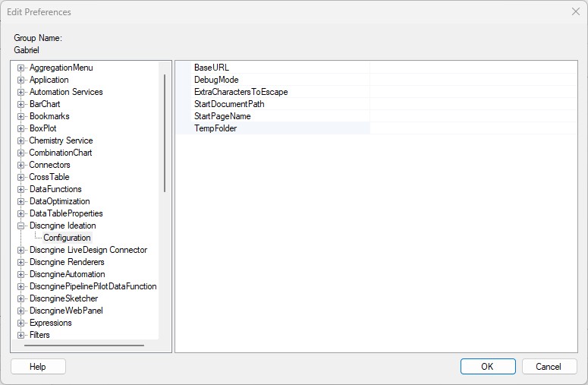Expand DataTableProperties plus icon
The width and height of the screenshot is (588, 385).
tap(21, 214)
